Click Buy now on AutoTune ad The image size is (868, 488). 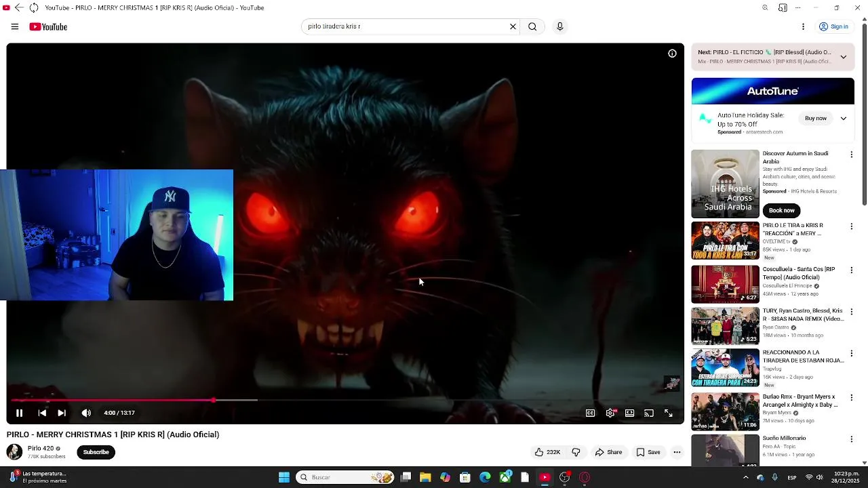pos(816,119)
